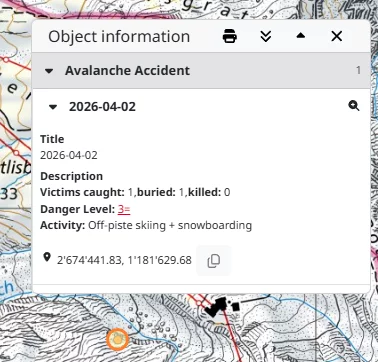The image size is (378, 362).
Task: Open the danger level 3= link
Action: pos(124,209)
